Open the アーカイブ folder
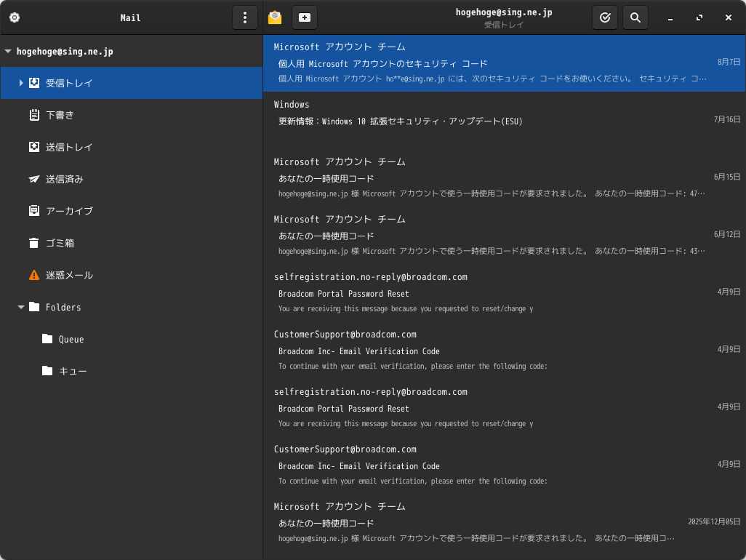This screenshot has width=746, height=560. 132,211
